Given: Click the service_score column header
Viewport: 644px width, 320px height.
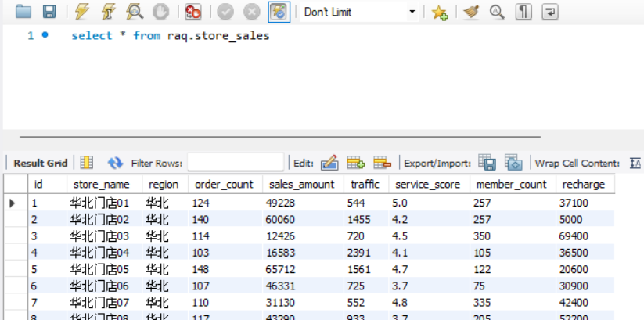Looking at the screenshot, I should [x=429, y=185].
